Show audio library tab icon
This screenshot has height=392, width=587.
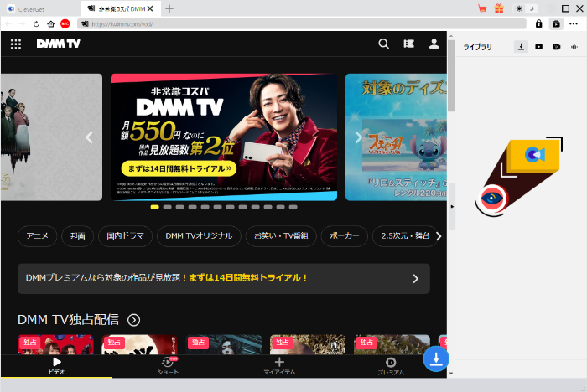(574, 47)
